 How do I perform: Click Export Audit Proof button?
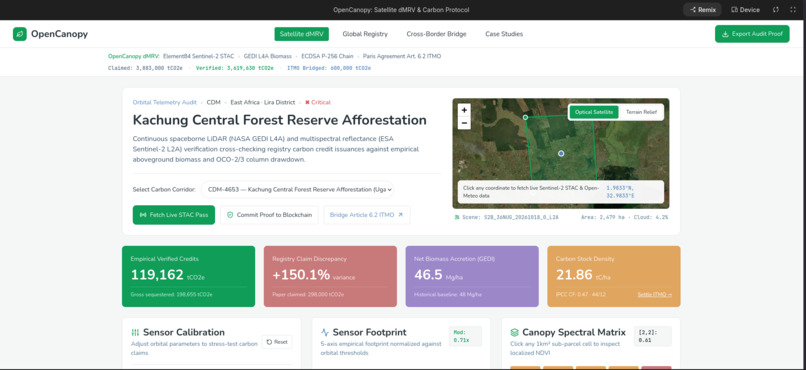coord(752,34)
